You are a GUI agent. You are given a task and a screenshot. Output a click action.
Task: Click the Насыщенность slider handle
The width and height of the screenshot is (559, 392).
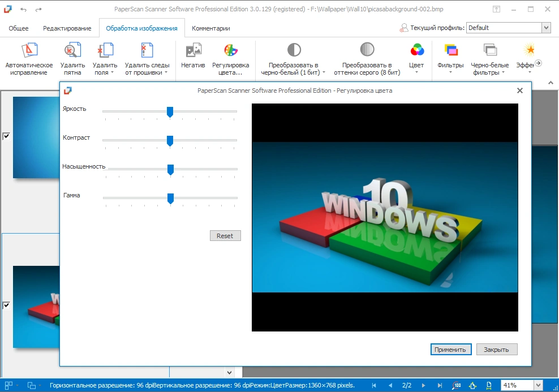[x=170, y=170]
